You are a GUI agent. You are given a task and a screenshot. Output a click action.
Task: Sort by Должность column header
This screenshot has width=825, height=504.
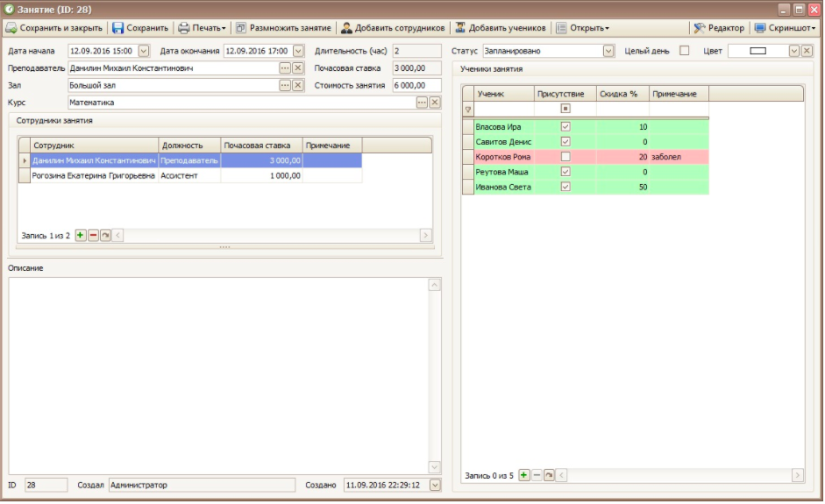tap(189, 146)
